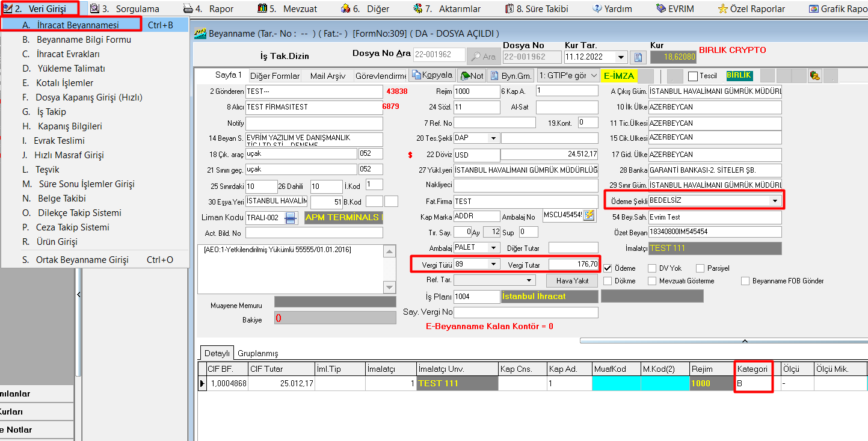
Task: Click the notes box scroll-down arrow
Action: pos(390,288)
